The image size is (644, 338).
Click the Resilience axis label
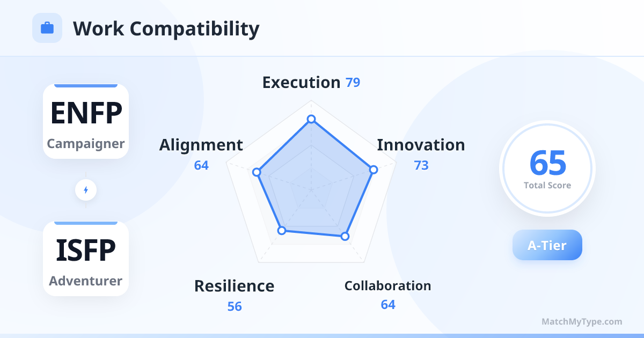(234, 286)
